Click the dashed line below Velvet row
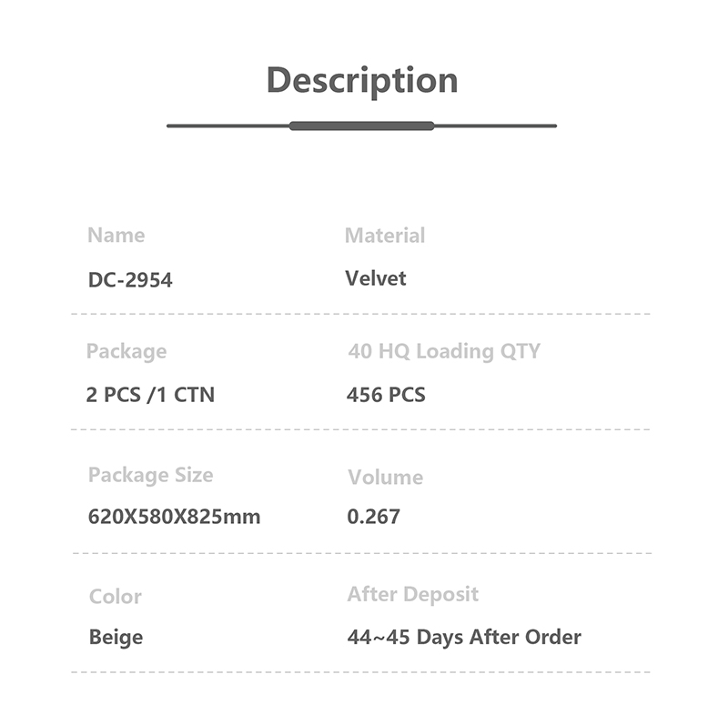Image resolution: width=728 pixels, height=725 pixels. pyautogui.click(x=360, y=314)
